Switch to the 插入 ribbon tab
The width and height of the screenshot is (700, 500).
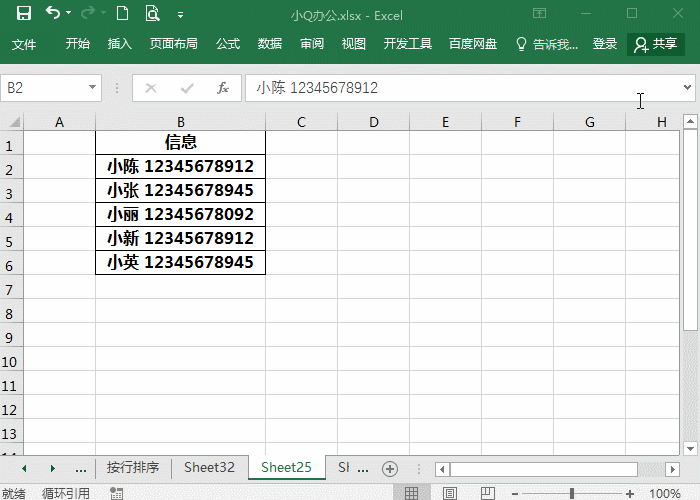click(x=120, y=44)
